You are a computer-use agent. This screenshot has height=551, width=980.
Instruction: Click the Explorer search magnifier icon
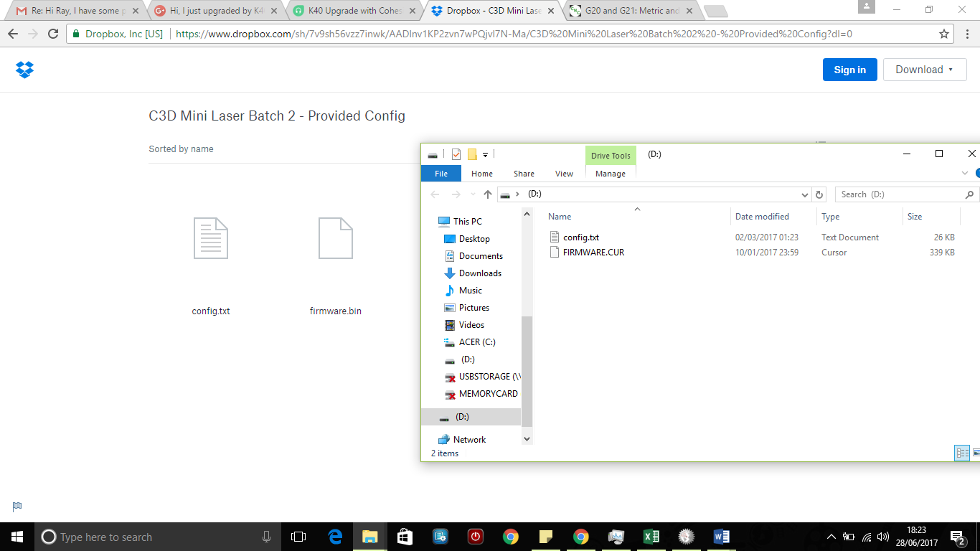(x=969, y=194)
